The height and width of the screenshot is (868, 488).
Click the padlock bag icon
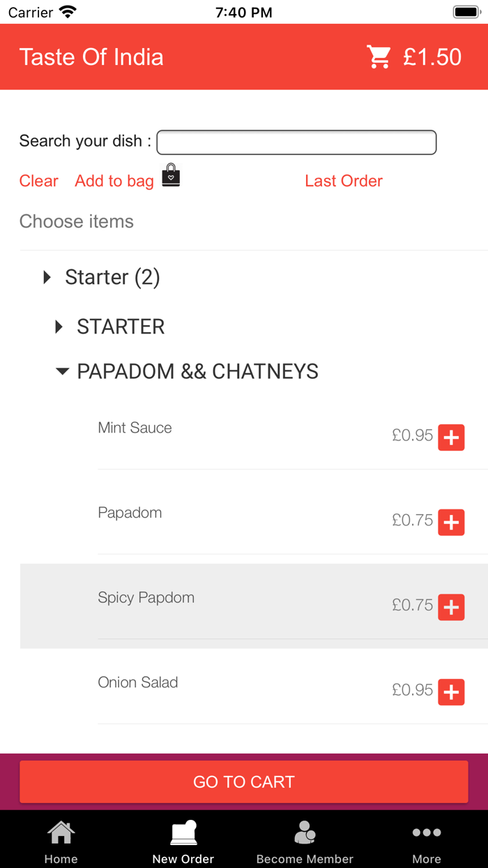[169, 176]
